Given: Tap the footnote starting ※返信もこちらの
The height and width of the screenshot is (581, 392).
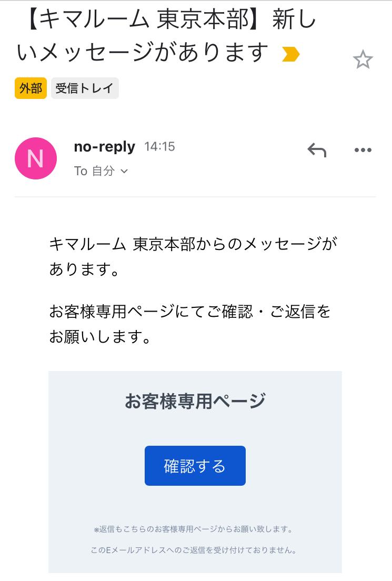Looking at the screenshot, I should (193, 529).
